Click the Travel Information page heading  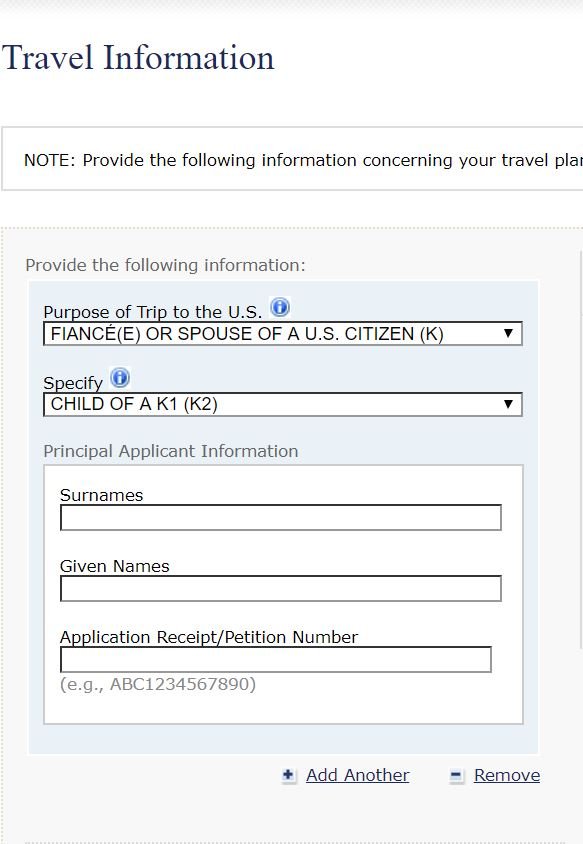coord(138,58)
